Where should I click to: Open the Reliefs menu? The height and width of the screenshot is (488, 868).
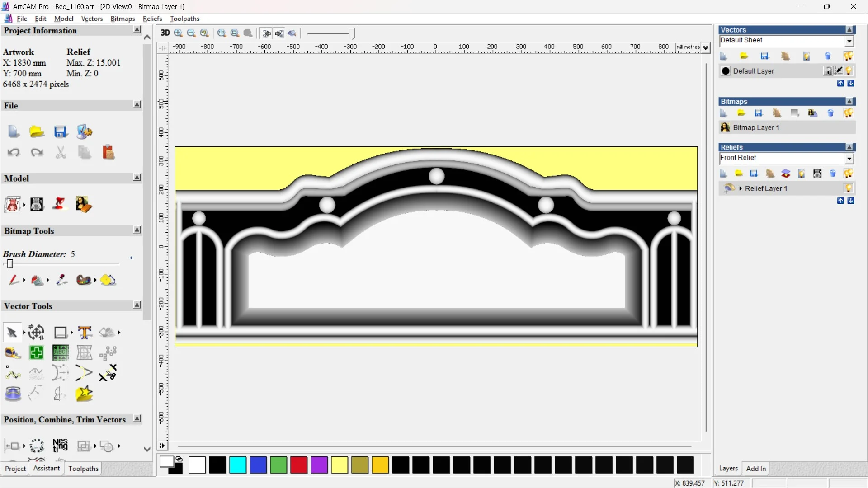152,19
